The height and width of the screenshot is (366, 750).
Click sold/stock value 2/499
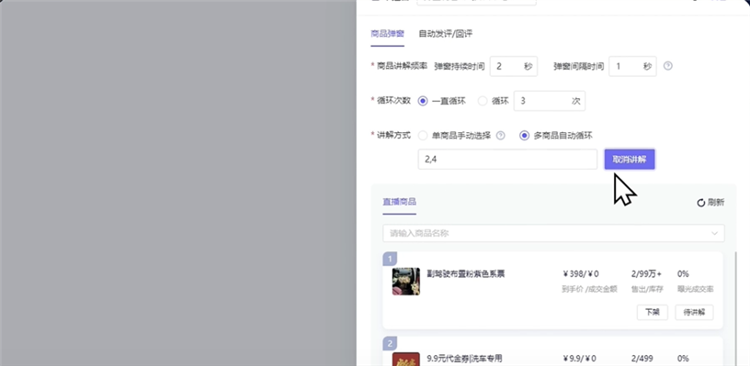coord(642,358)
